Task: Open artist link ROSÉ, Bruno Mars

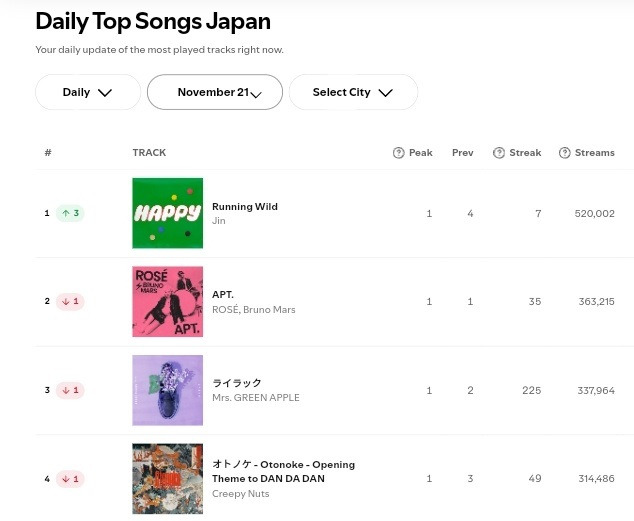Action: (x=253, y=310)
